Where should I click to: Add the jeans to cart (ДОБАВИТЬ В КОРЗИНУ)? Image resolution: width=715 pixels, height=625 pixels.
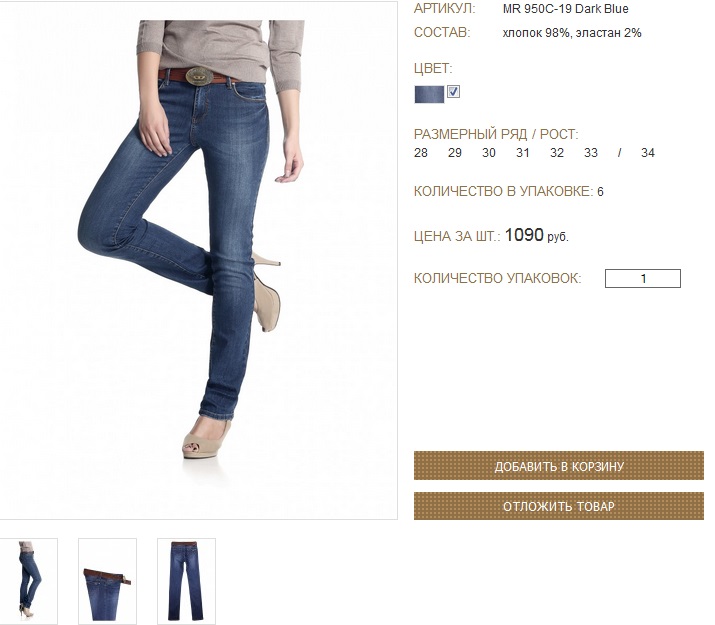(x=559, y=465)
